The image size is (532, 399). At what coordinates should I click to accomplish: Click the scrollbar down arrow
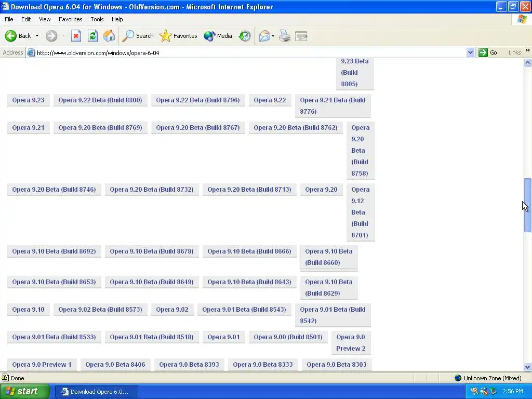pos(528,367)
